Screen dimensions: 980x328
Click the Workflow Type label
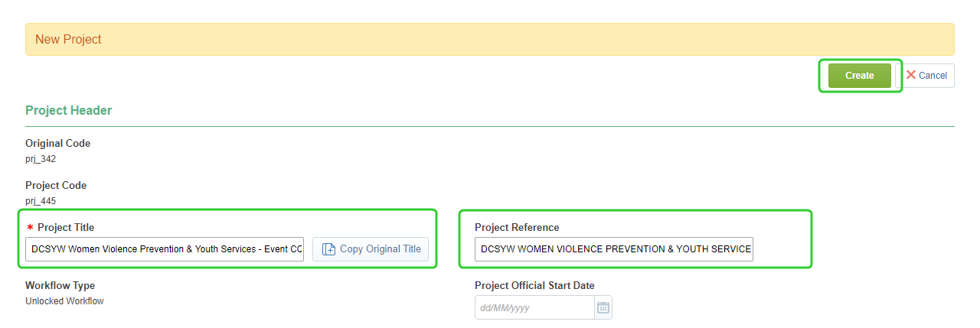pyautogui.click(x=60, y=286)
